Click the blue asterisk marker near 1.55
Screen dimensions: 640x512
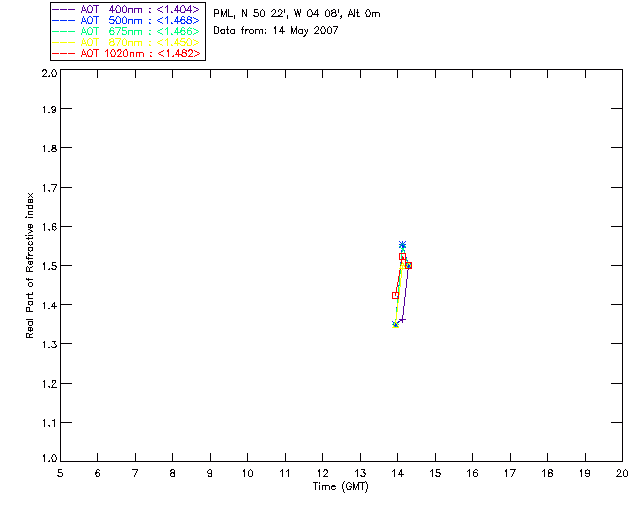402,245
